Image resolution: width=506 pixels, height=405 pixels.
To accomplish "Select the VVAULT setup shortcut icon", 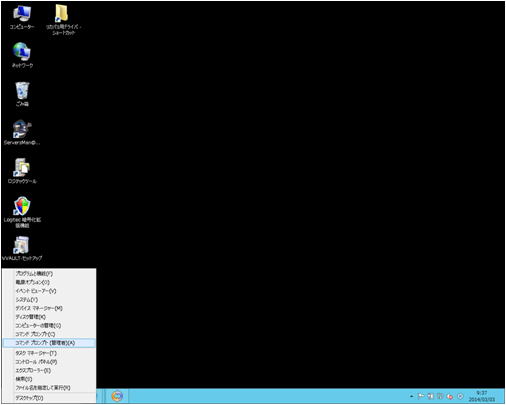I will pos(22,248).
